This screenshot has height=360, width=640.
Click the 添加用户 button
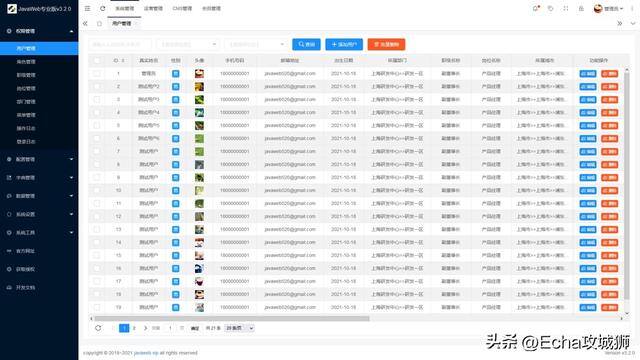click(x=344, y=44)
